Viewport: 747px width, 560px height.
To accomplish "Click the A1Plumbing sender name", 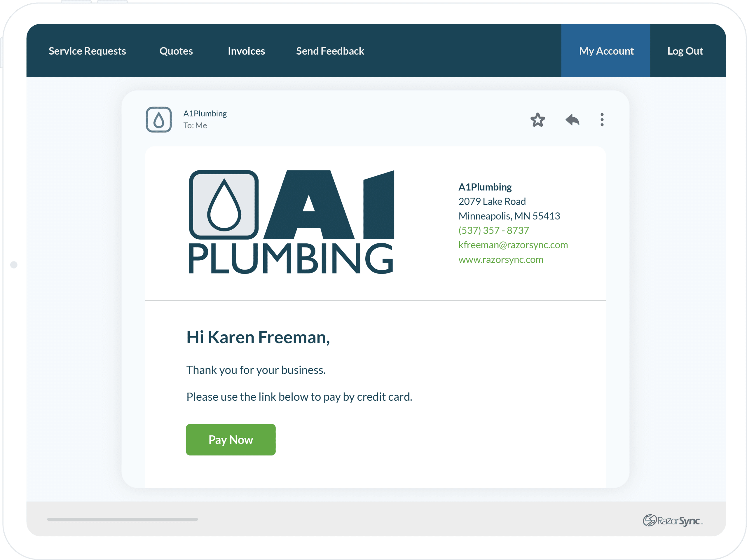I will [205, 114].
